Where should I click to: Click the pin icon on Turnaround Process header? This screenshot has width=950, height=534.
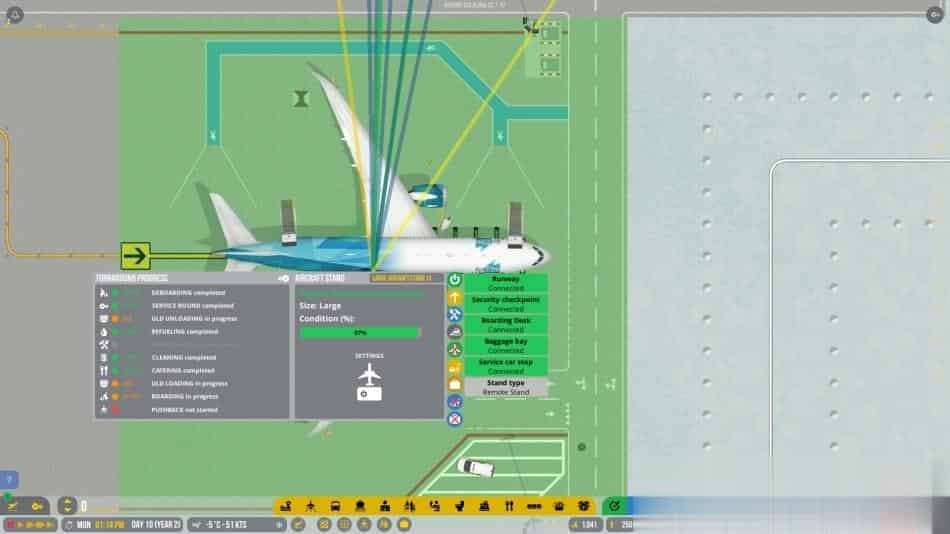click(x=283, y=278)
